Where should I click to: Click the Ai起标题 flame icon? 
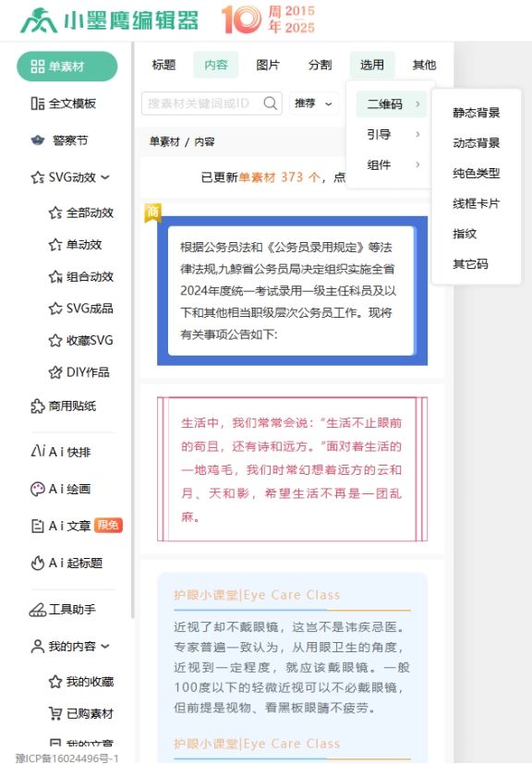tap(38, 563)
